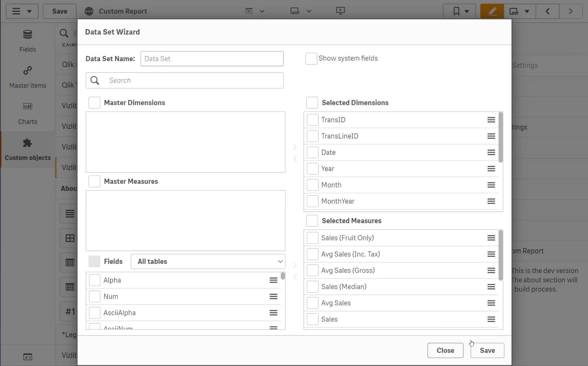Check the Date dimension checkbox
The image size is (588, 366).
[x=312, y=152]
